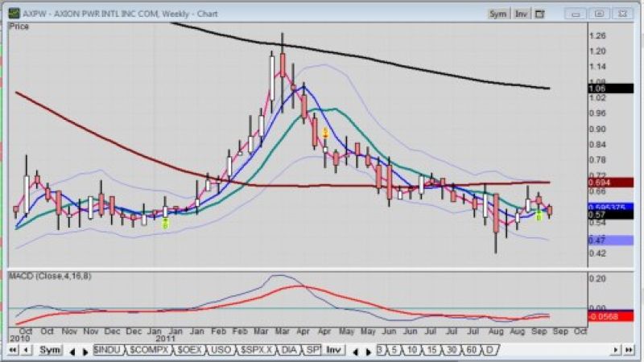This screenshot has height=362, width=644.
Task: Click the bottom Sym button
Action: [50, 350]
